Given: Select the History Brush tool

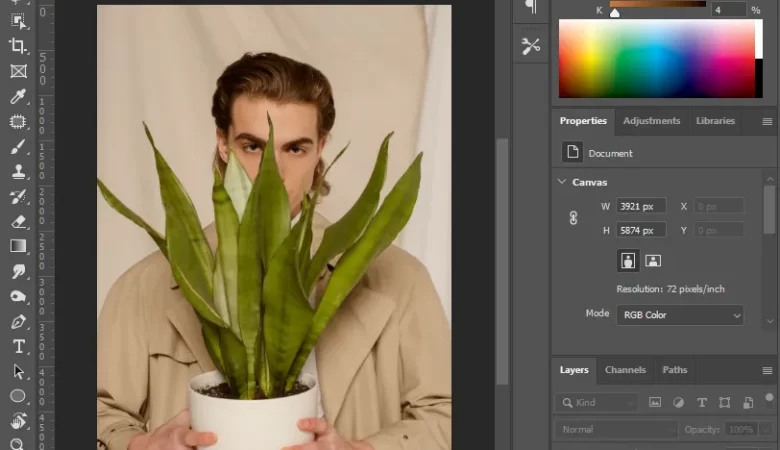Looking at the screenshot, I should 18,196.
